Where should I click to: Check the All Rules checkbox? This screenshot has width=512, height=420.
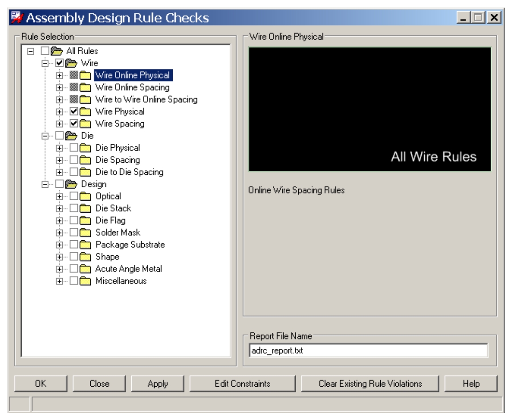point(45,51)
